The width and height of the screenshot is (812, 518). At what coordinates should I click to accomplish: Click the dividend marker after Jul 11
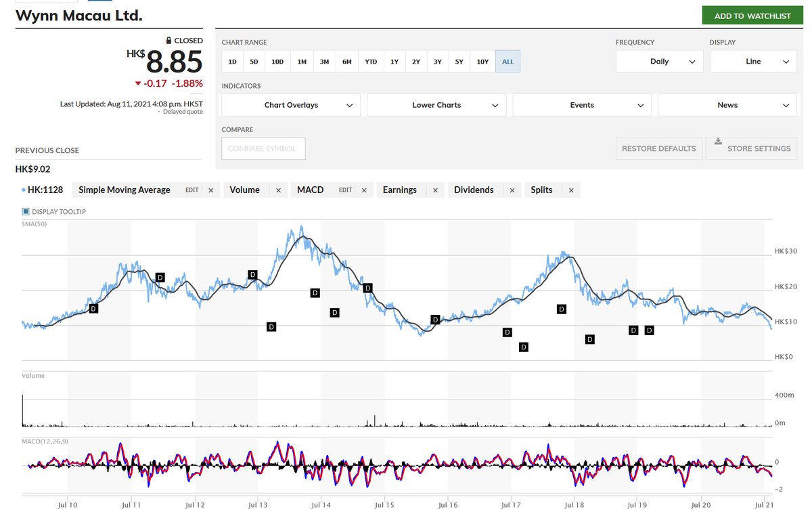[x=160, y=277]
